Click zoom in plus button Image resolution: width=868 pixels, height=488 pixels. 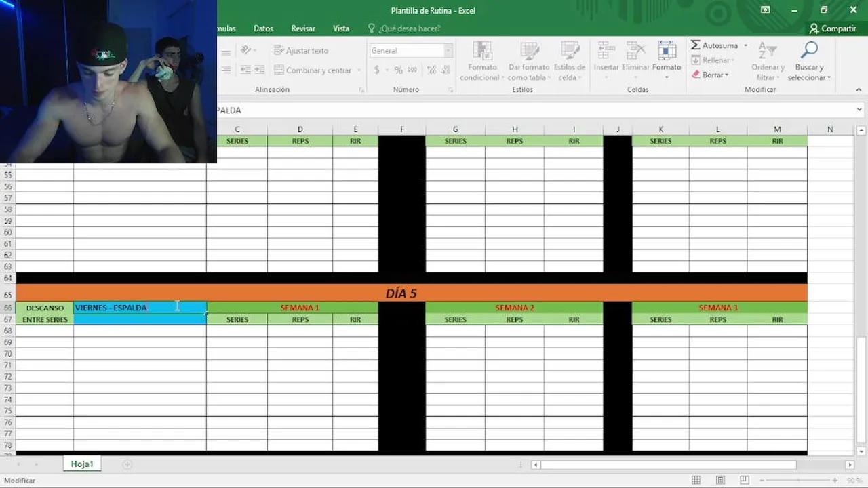pyautogui.click(x=835, y=480)
